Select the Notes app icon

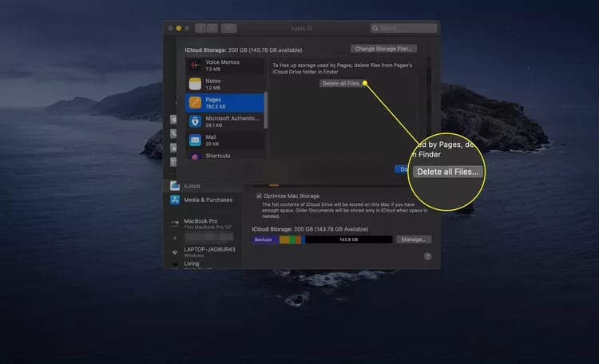click(195, 84)
